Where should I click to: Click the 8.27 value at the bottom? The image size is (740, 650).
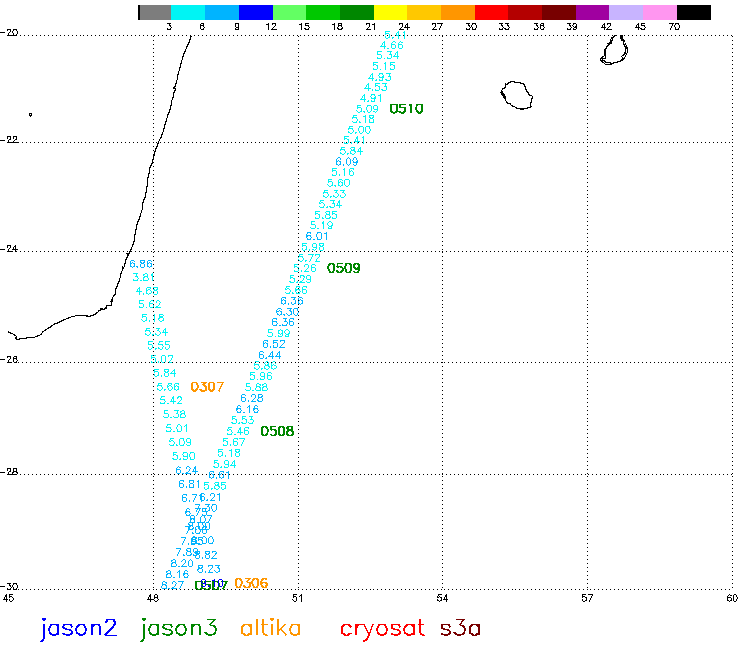(172, 585)
